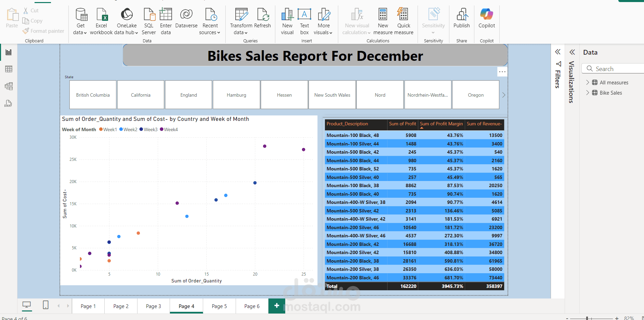Viewport: 644px width, 320px height.
Task: Sort by Sum of Revenue column header
Action: point(484,124)
